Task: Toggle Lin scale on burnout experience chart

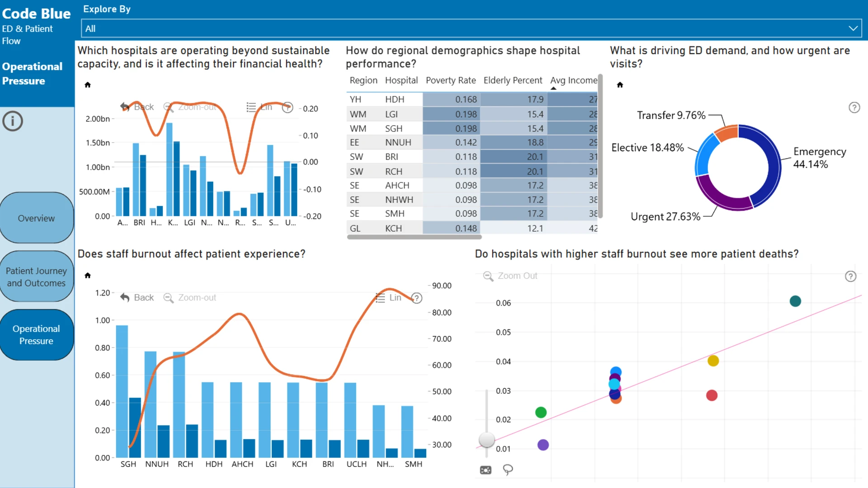Action: [389, 297]
